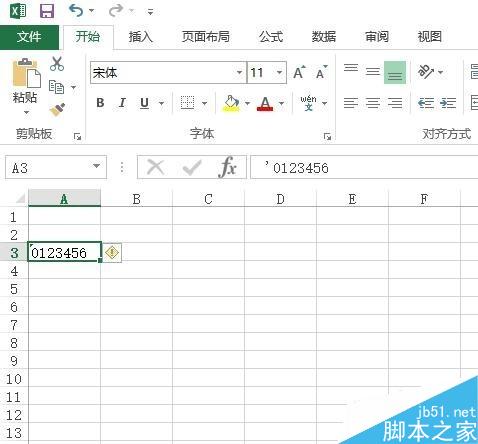This screenshot has height=444, width=478.
Task: Expand the font size dropdown
Action: click(x=279, y=72)
